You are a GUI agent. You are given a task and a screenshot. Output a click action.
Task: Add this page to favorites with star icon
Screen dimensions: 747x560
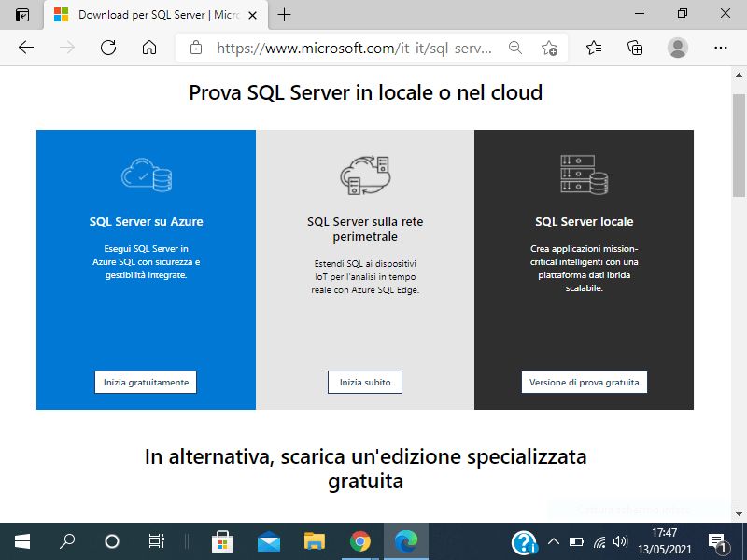click(550, 47)
